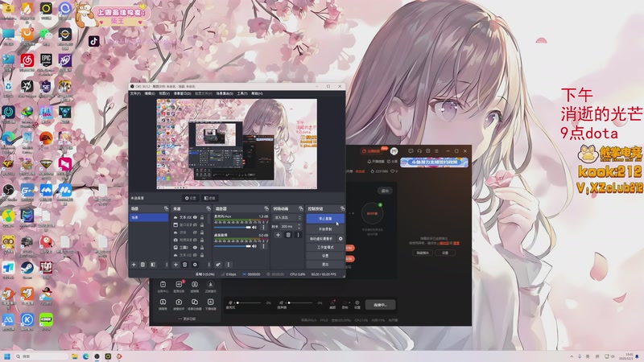The image size is (644, 362).
Task: Mute the Mic/Aux channel in mixer
Action: pyautogui.click(x=254, y=227)
